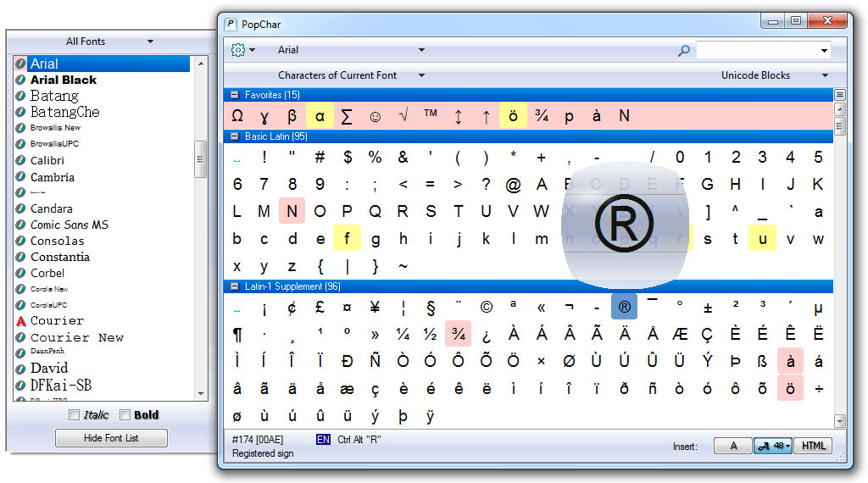Choose Constantia in the font list
Screen dimensions: 868x483
pyautogui.click(x=60, y=257)
